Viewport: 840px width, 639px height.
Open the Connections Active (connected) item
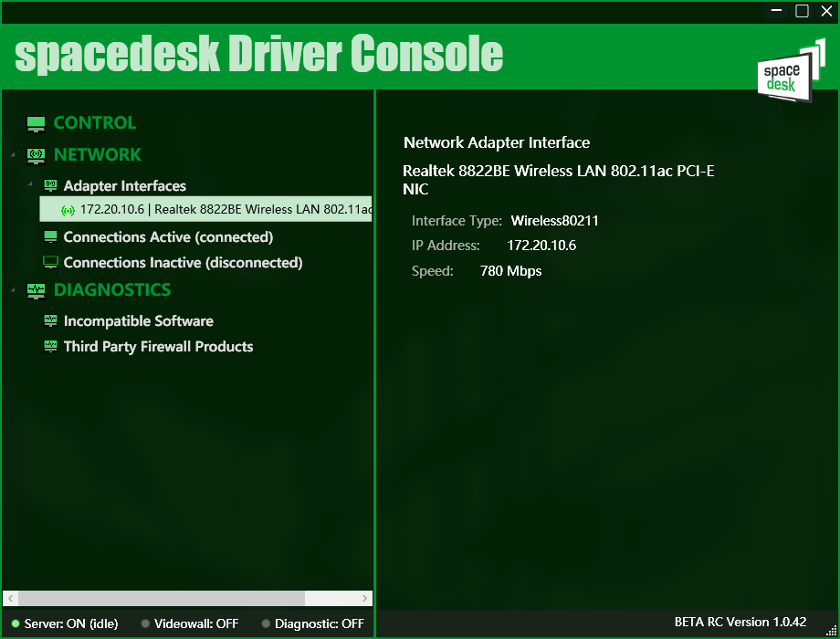[168, 237]
